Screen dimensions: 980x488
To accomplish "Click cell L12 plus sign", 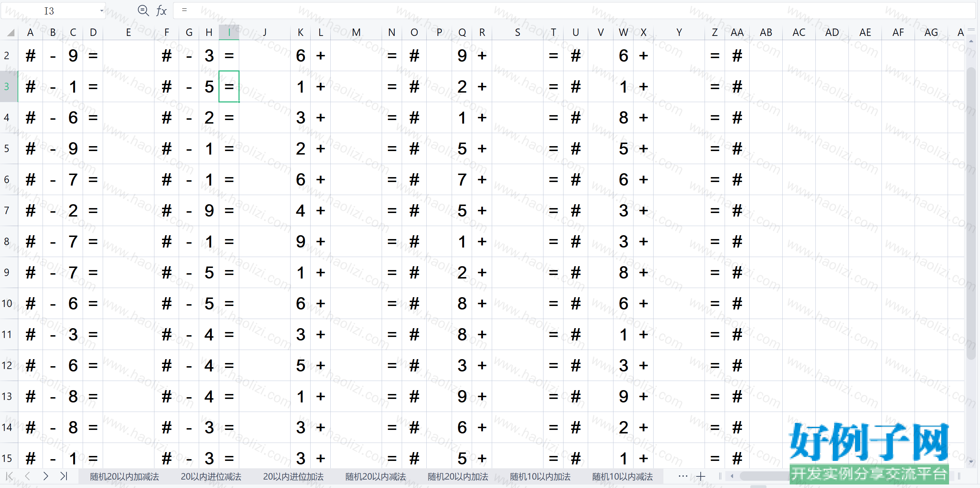I will (x=321, y=365).
